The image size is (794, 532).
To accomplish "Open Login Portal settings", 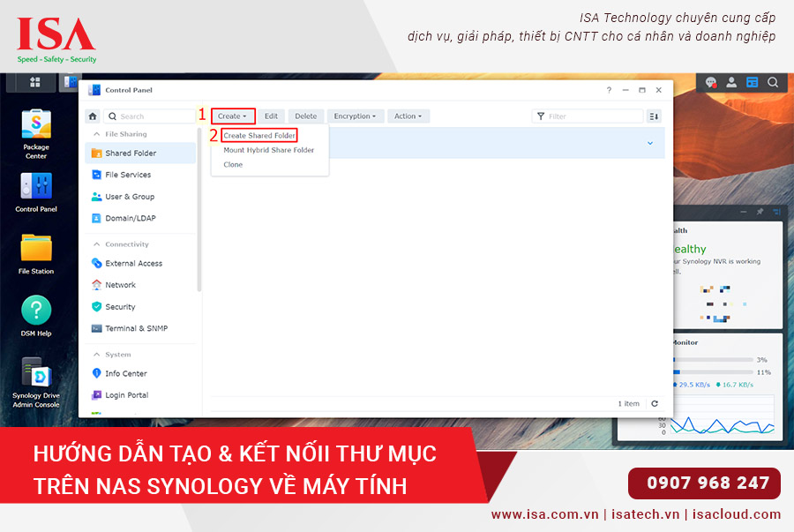I will pos(140,395).
